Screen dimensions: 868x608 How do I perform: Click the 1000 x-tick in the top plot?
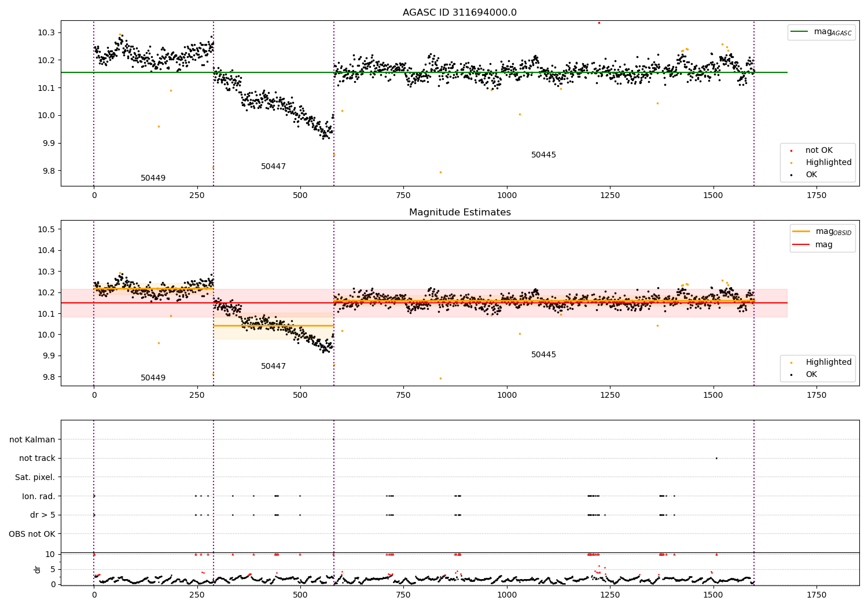[x=507, y=196]
